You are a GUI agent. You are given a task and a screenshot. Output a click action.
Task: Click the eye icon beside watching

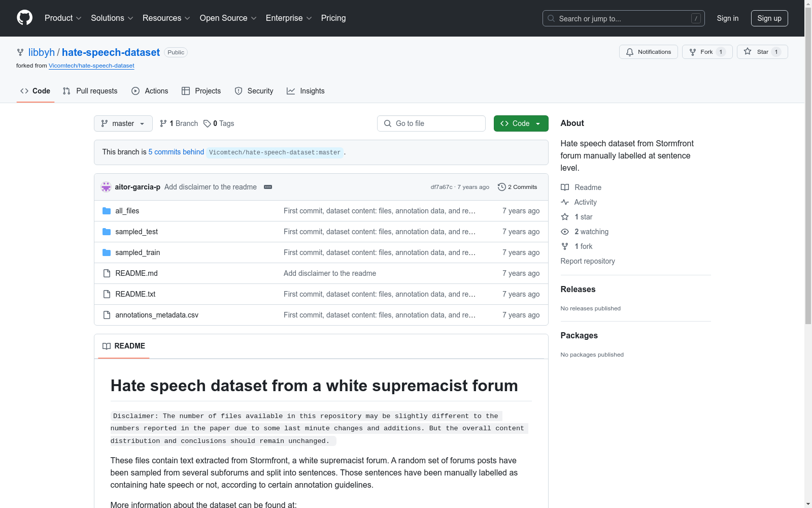565,232
